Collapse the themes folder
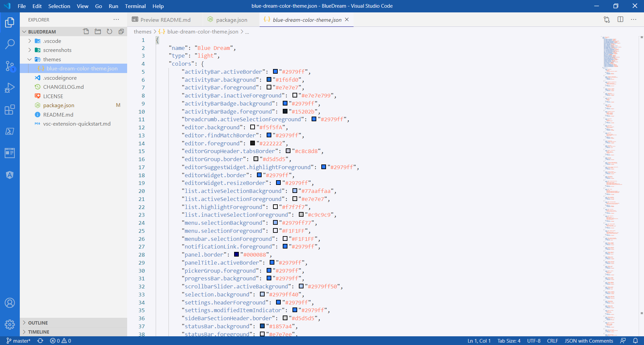 30,59
